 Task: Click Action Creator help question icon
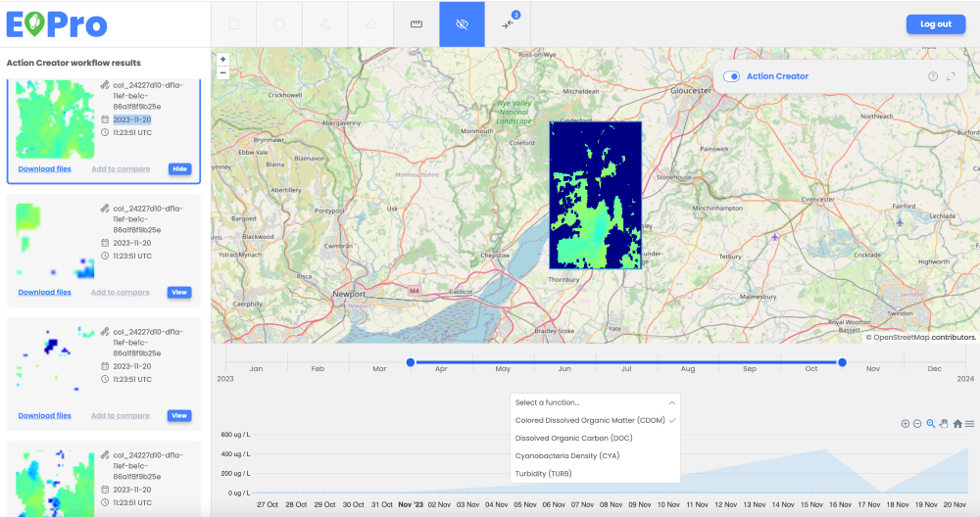pyautogui.click(x=932, y=76)
